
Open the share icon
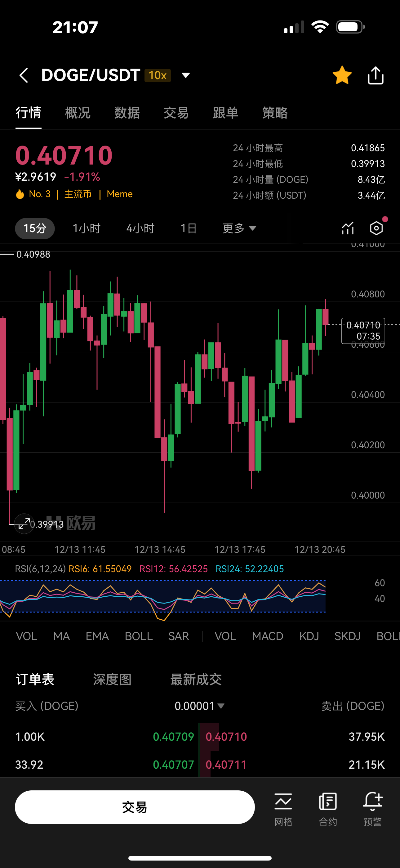point(376,75)
